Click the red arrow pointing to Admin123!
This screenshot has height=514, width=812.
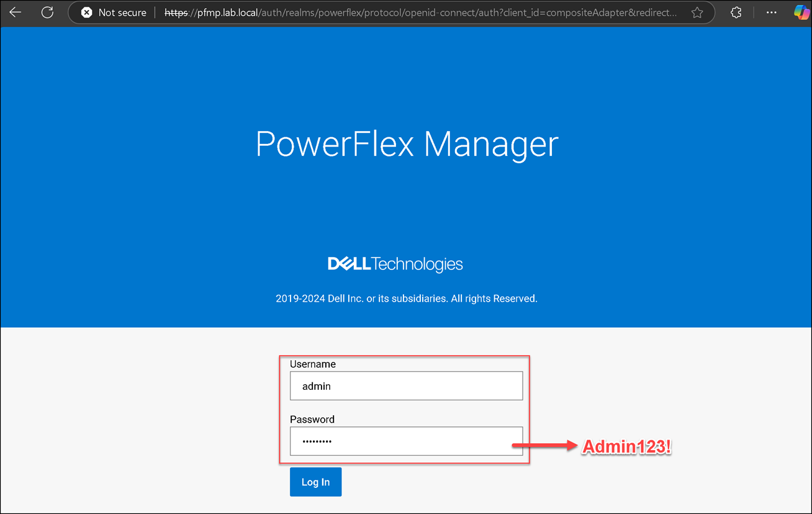click(x=544, y=446)
